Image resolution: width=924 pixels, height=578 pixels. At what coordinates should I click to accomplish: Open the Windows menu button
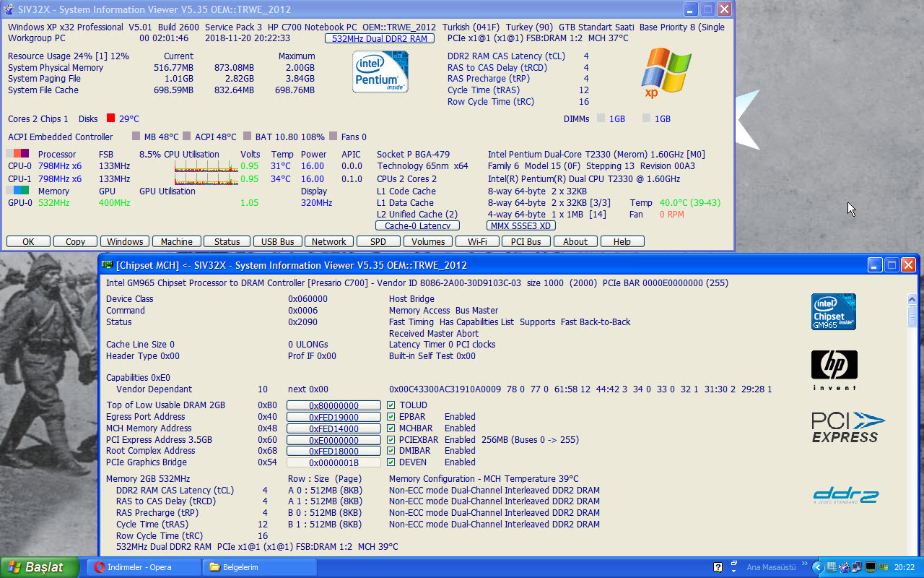click(125, 242)
